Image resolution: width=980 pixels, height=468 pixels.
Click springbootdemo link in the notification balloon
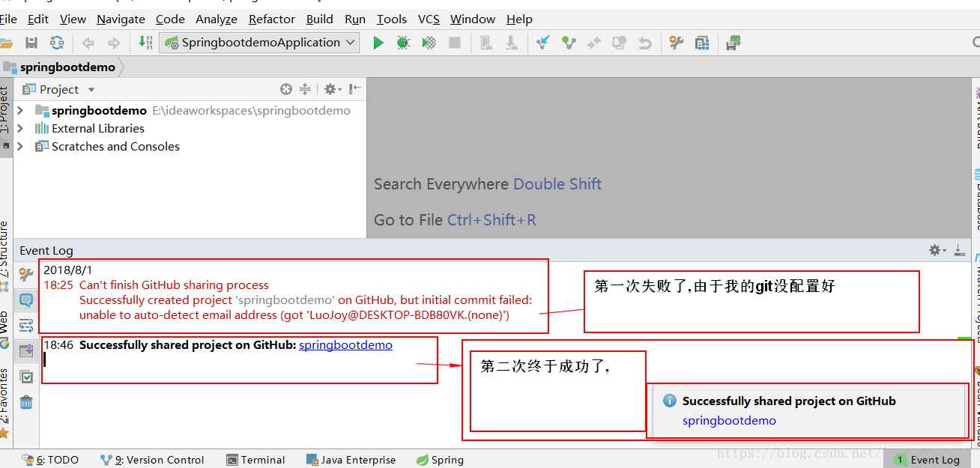(729, 421)
